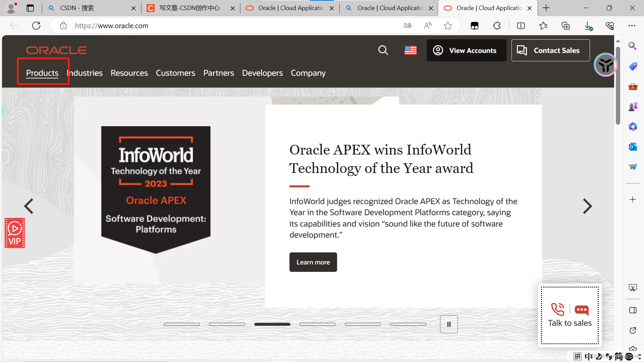Open browser extensions puzzle icon

pyautogui.click(x=497, y=26)
